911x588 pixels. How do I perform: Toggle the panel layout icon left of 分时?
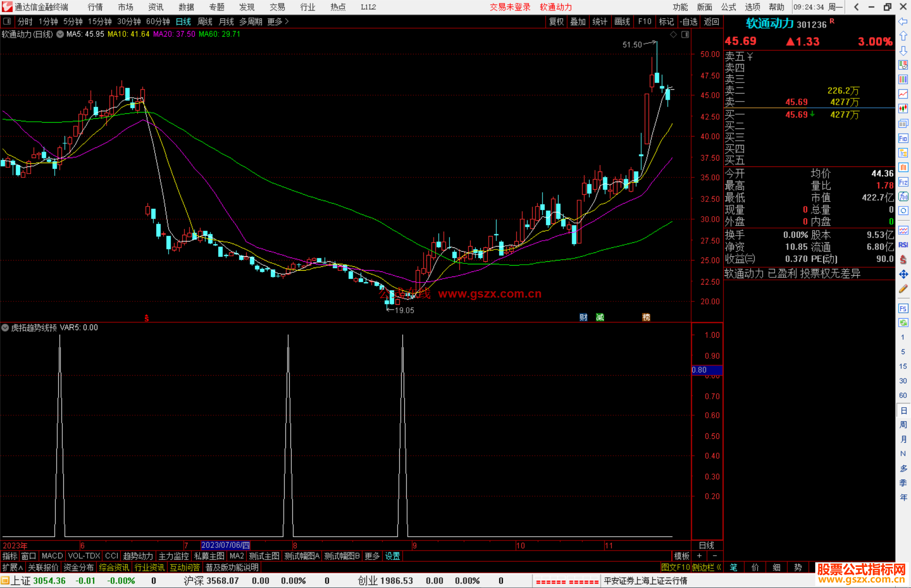(x=7, y=21)
